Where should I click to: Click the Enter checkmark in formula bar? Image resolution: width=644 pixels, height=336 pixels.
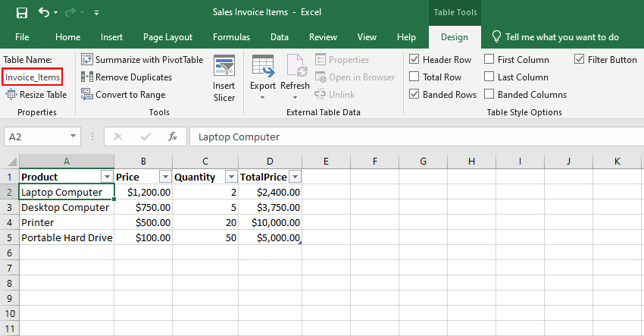pyautogui.click(x=145, y=137)
